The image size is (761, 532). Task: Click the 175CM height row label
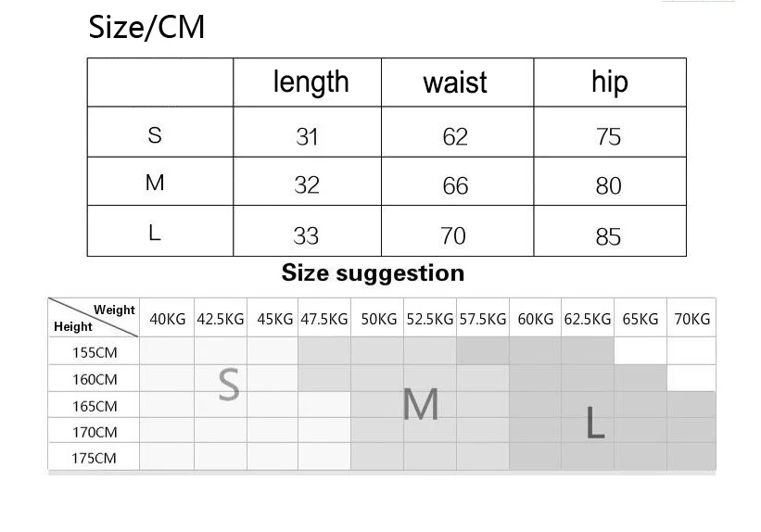95,458
